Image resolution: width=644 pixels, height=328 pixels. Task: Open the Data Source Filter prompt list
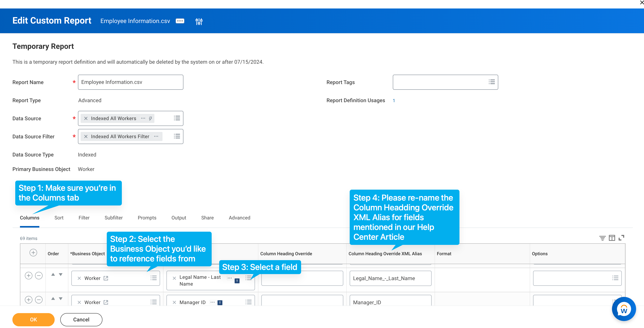(x=177, y=136)
